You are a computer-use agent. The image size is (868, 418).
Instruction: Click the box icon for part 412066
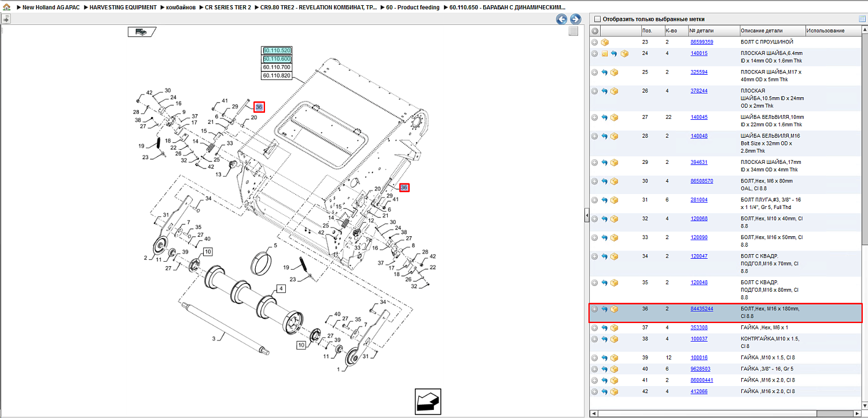coord(615,392)
